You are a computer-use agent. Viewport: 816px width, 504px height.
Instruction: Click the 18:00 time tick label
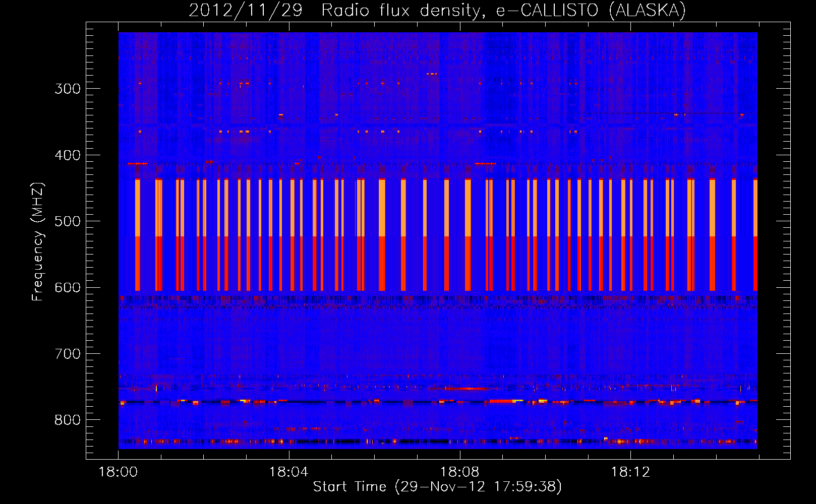click(x=118, y=472)
